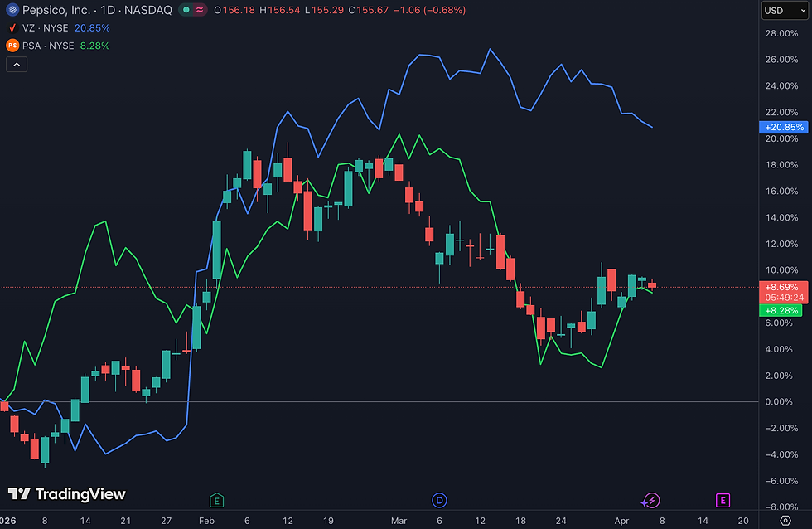
Task: Select the PSA · NYSE comparison legend
Action: (48, 46)
